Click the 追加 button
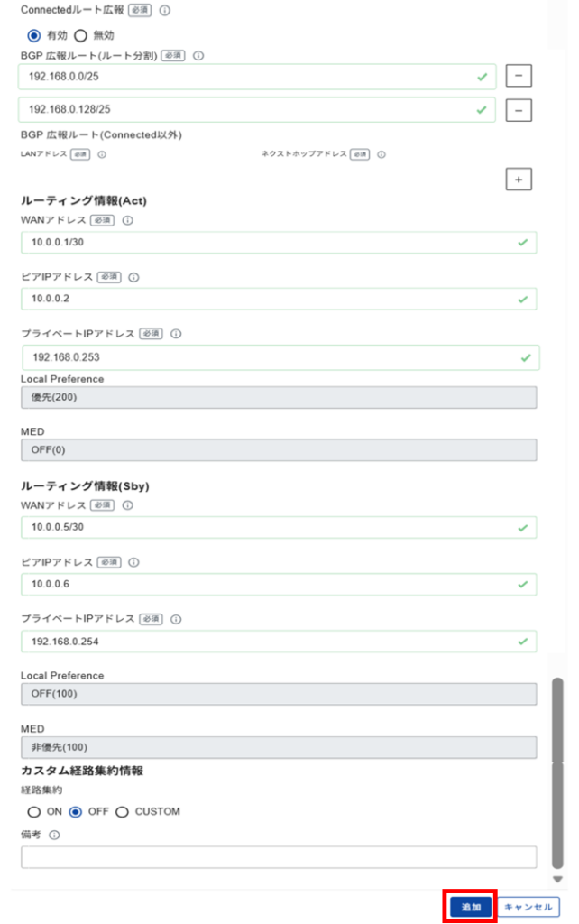579x924 pixels. tap(471, 907)
